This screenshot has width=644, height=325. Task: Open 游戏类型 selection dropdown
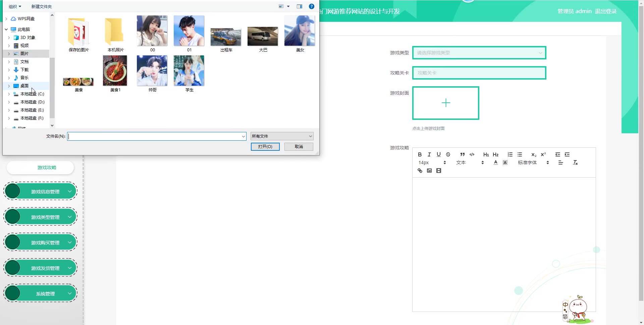[x=479, y=53]
